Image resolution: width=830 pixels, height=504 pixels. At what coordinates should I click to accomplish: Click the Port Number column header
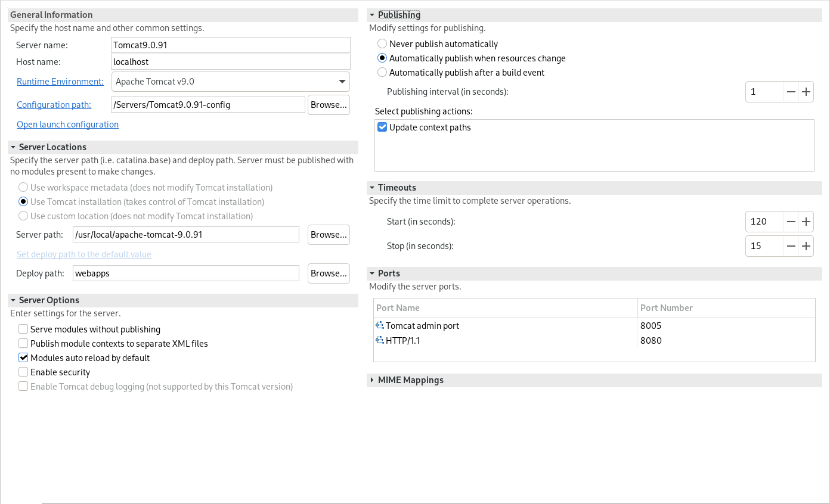click(x=666, y=308)
